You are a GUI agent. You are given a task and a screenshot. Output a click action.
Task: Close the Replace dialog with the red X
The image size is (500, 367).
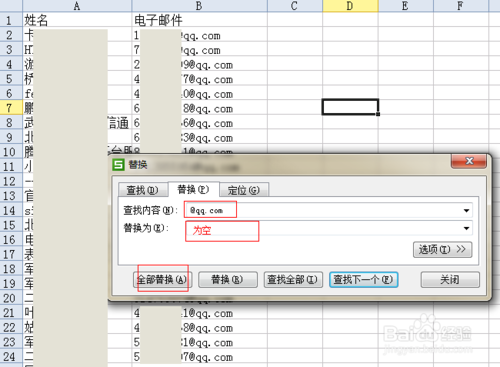click(x=469, y=161)
